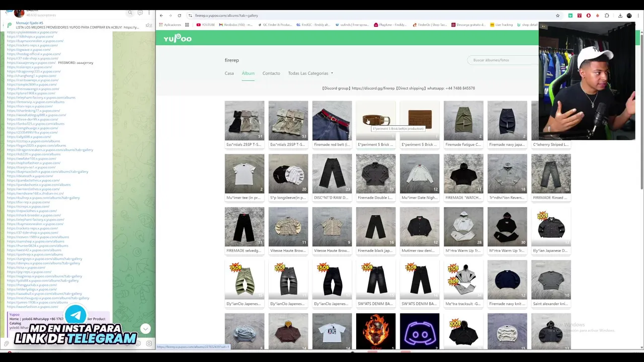Open hengyuclub.x.yupoo.com link in Telegram
The image size is (644, 362).
coord(32,285)
